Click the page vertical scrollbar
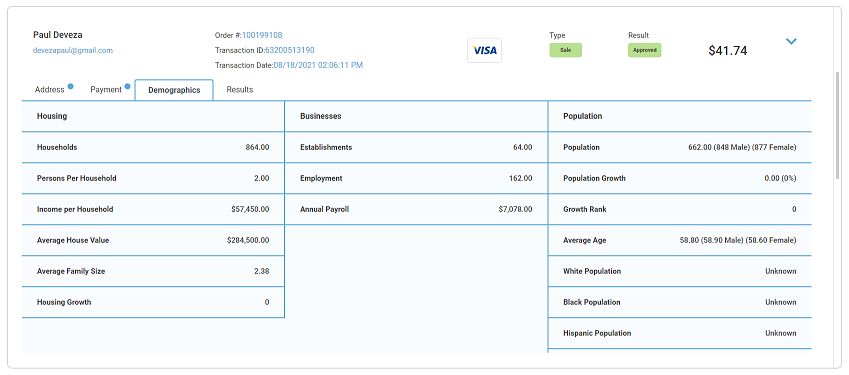Viewport: 849px width, 375px height. 838,124
